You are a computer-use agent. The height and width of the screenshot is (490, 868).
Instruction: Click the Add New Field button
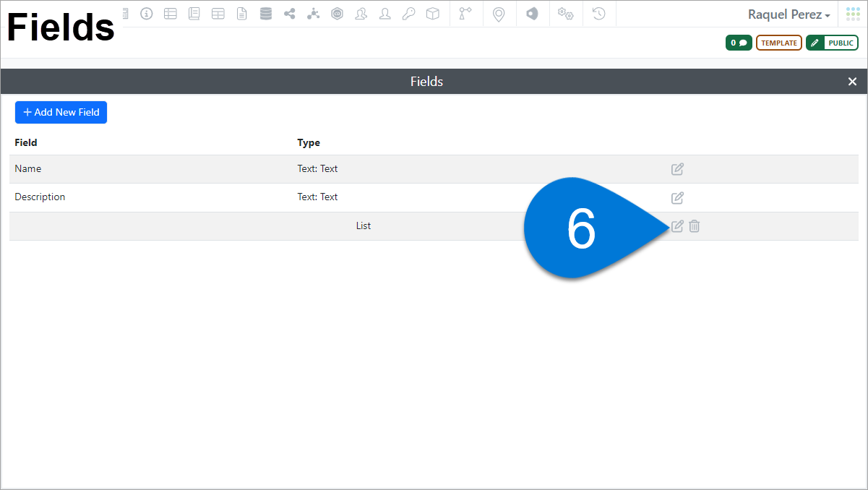point(61,112)
